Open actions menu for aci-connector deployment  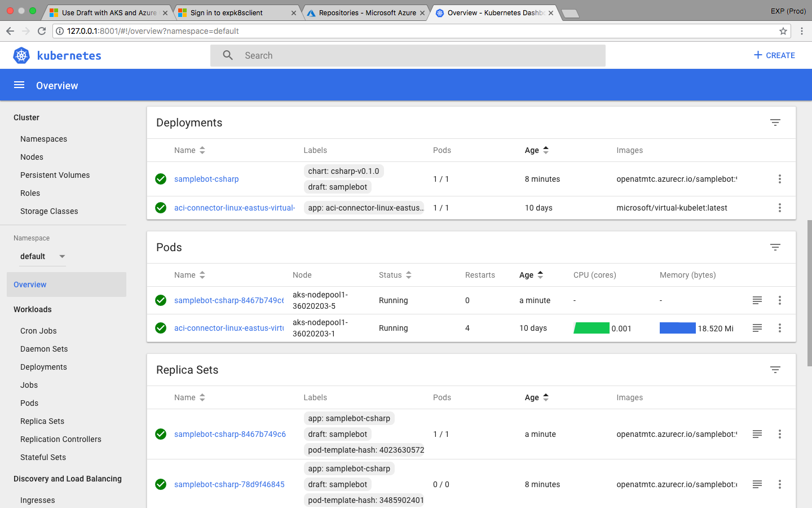tap(780, 208)
